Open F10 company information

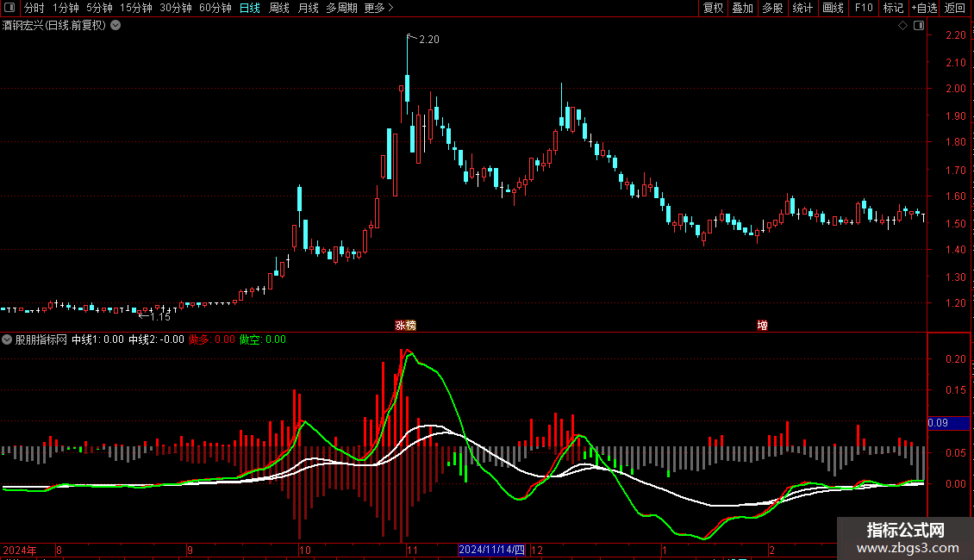coord(864,8)
